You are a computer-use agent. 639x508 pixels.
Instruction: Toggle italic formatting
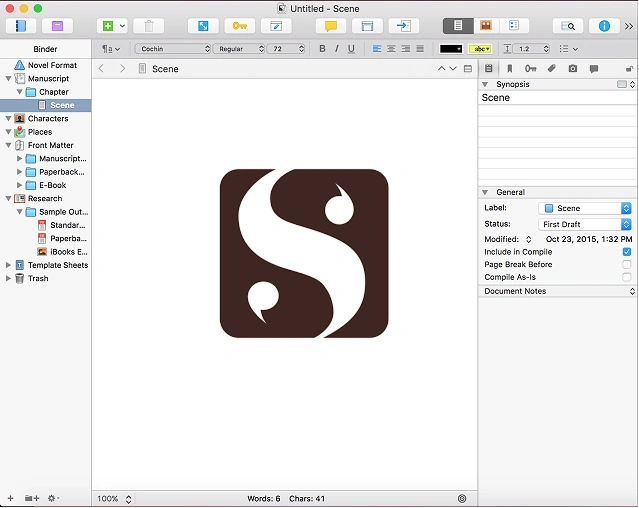(337, 49)
